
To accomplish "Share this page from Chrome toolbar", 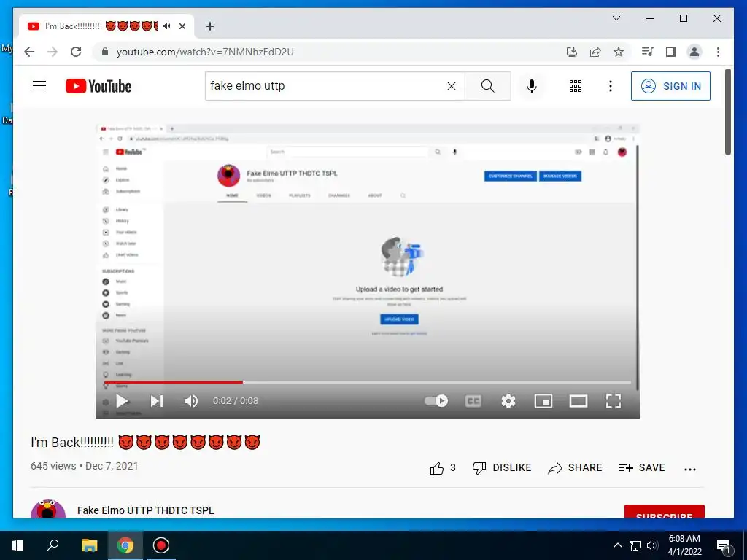I will (595, 52).
